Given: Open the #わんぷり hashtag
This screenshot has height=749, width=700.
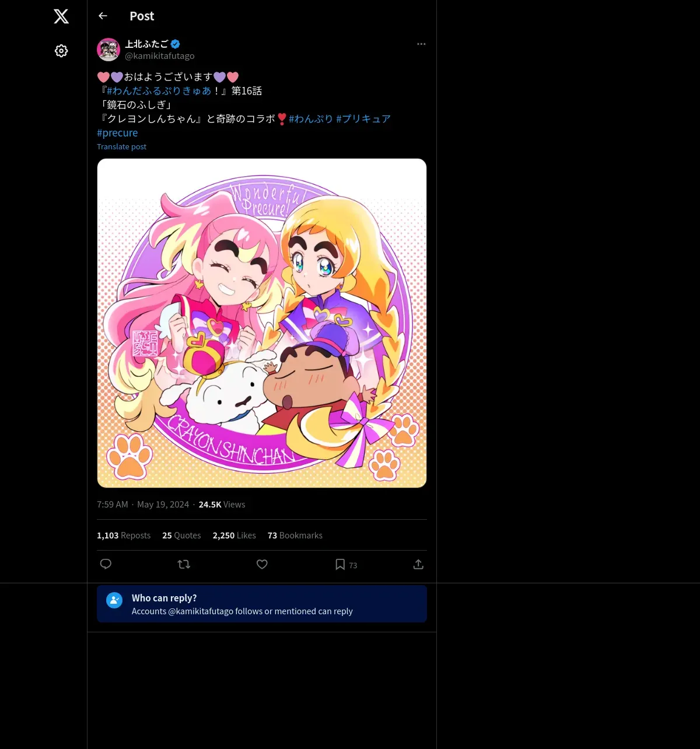Looking at the screenshot, I should tap(311, 119).
